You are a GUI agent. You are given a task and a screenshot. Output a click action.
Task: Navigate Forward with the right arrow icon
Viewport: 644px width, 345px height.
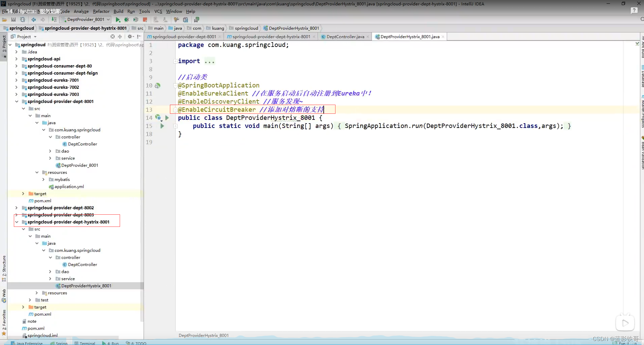[43, 20]
